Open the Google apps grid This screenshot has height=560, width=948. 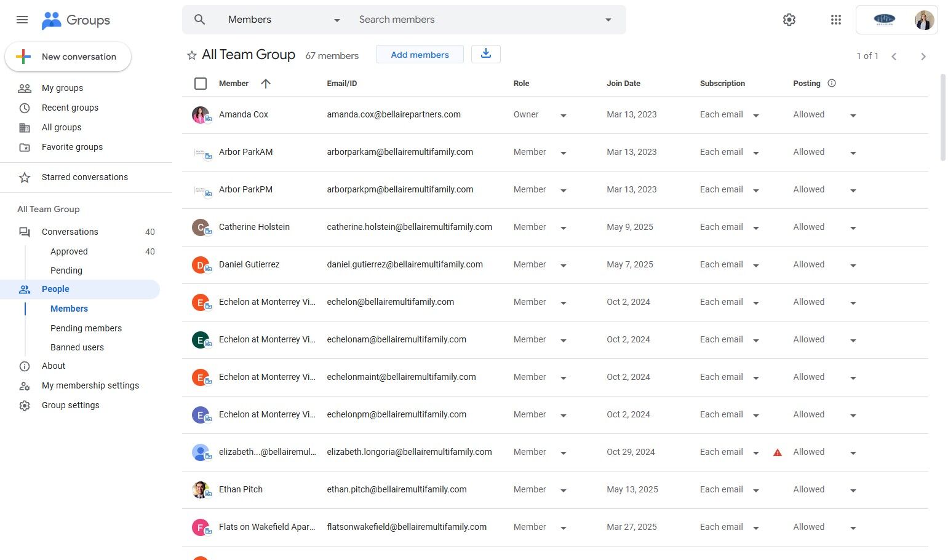tap(835, 20)
